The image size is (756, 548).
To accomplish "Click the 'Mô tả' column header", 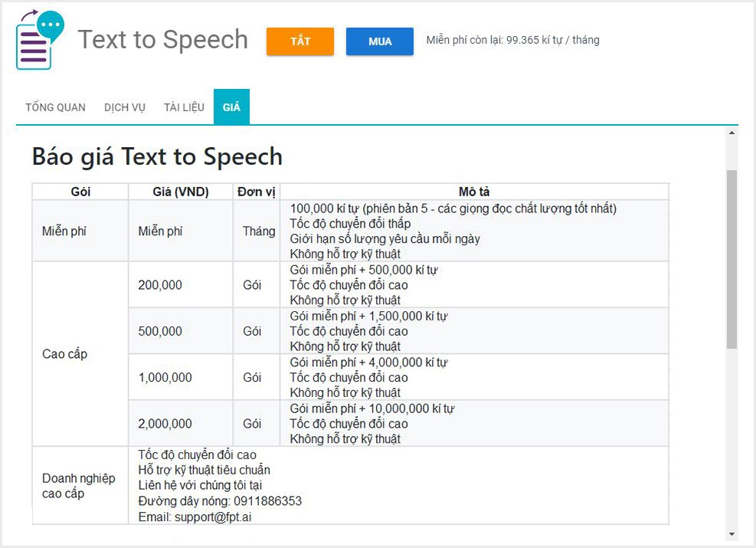I will click(474, 192).
